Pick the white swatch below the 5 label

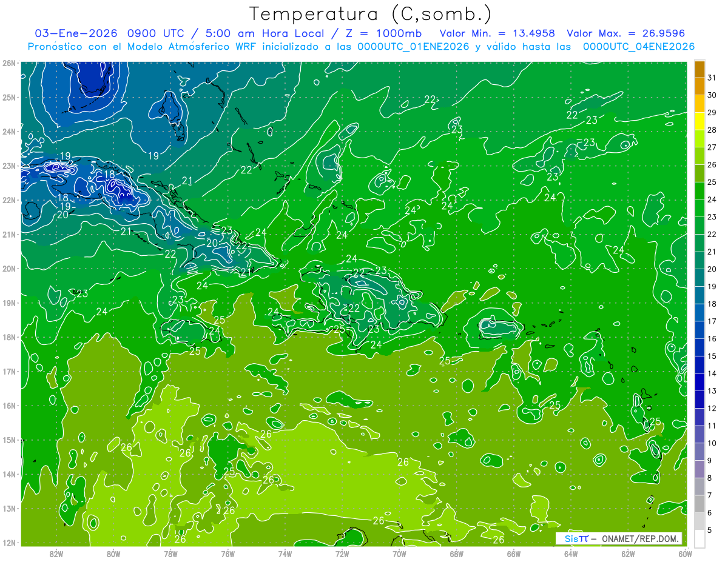(x=699, y=538)
